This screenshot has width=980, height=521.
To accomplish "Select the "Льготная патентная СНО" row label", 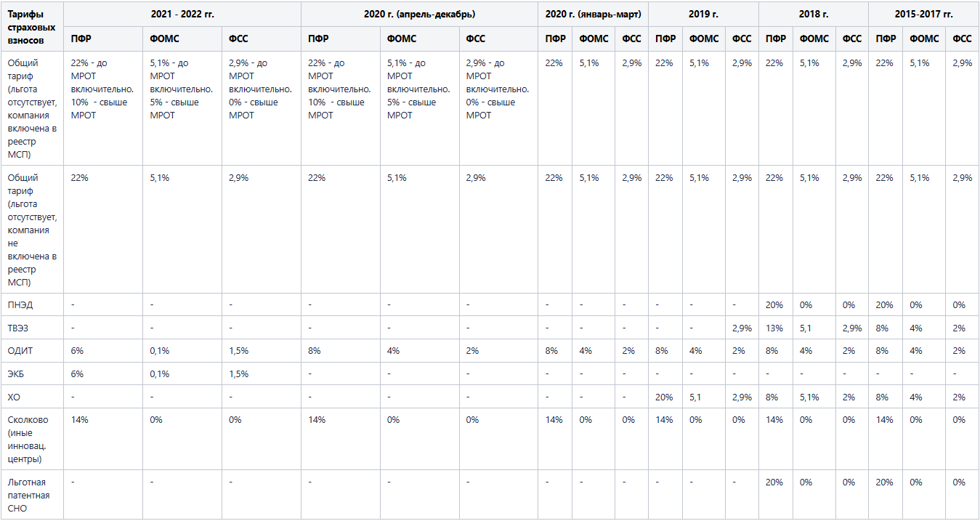I will (29, 495).
